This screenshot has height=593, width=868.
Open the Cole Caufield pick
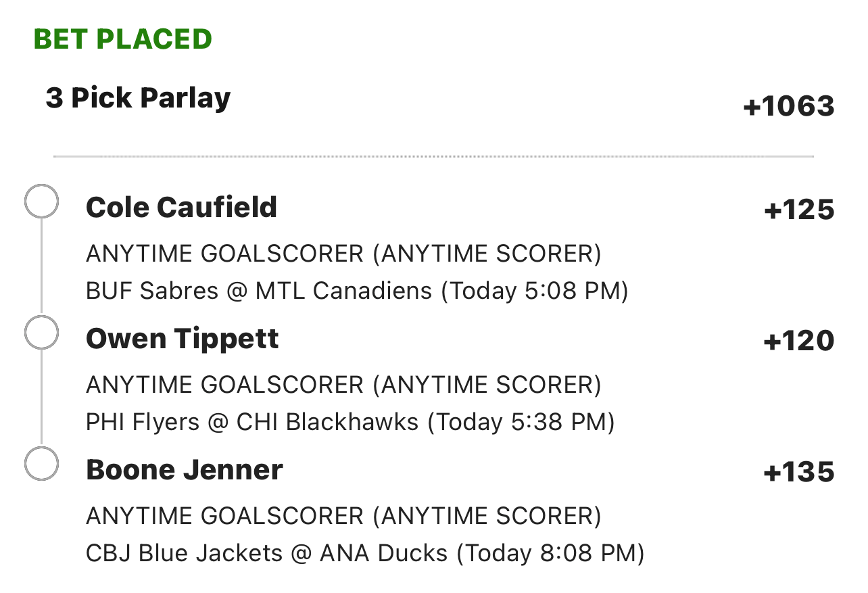pyautogui.click(x=181, y=207)
